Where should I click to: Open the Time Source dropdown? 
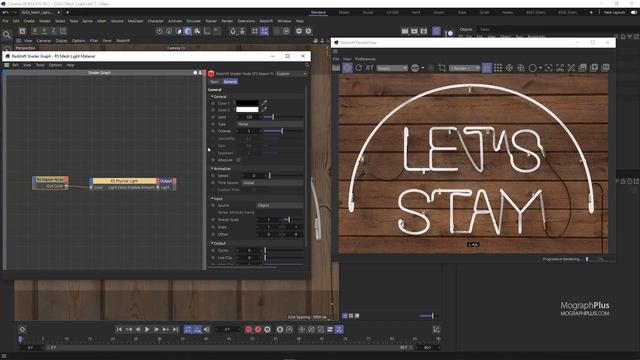pyautogui.click(x=273, y=182)
